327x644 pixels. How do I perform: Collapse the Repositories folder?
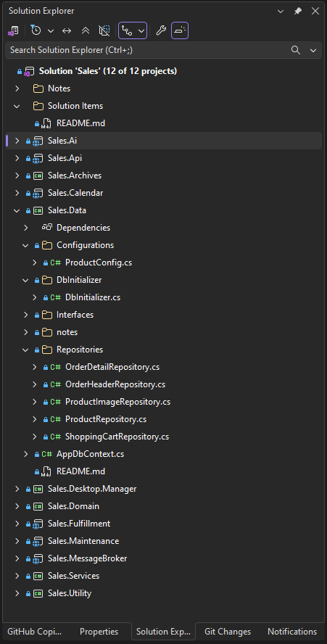[x=25, y=350]
